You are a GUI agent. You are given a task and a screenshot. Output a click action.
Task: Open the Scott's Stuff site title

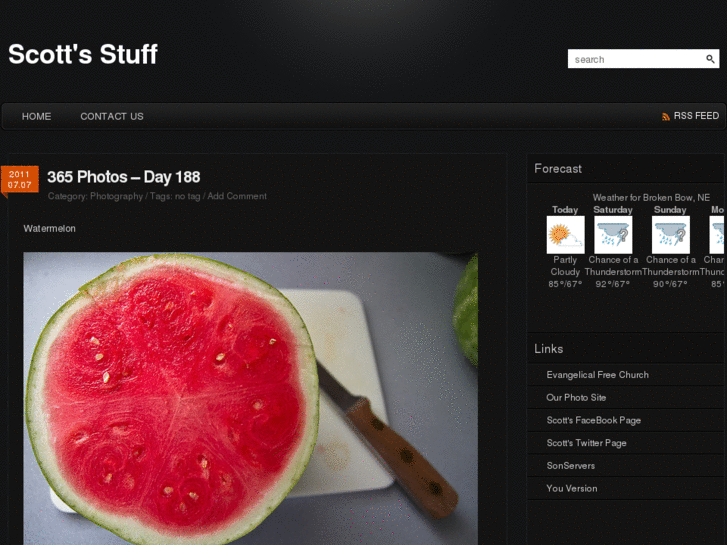(83, 54)
